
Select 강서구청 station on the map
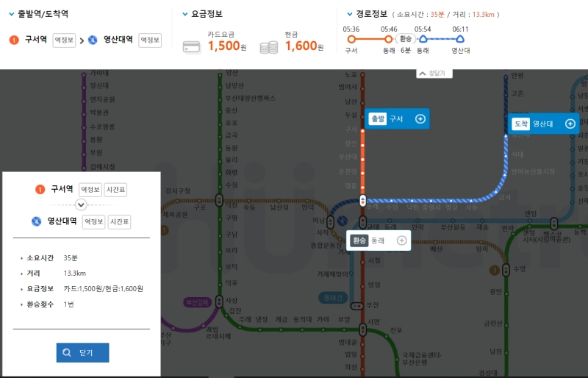[x=177, y=191]
